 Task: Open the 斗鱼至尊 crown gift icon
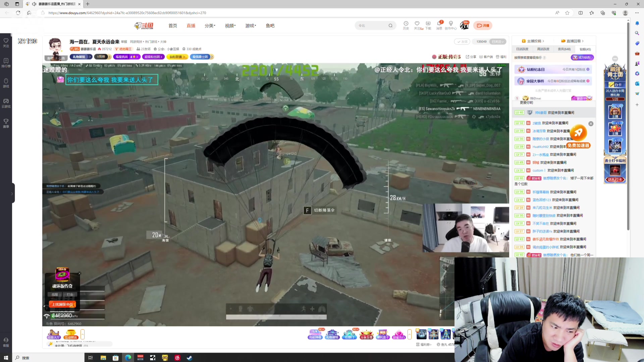pyautogui.click(x=366, y=334)
